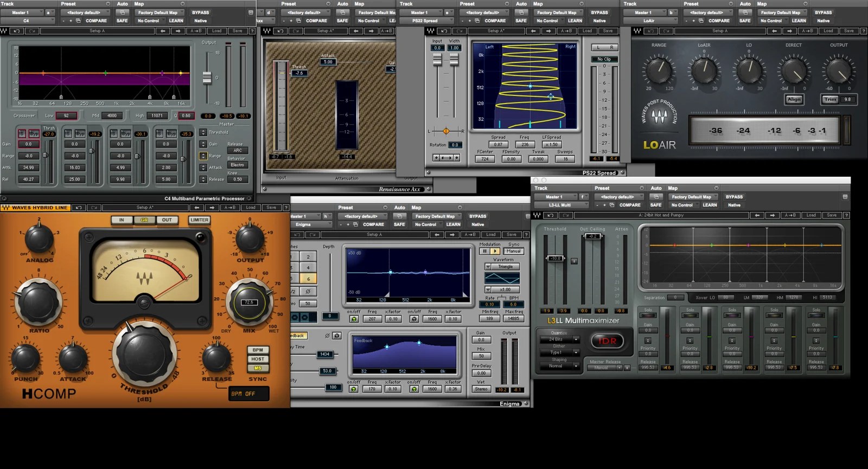Click the HComp THRESHOLD knob
868x469 pixels.
(x=144, y=354)
